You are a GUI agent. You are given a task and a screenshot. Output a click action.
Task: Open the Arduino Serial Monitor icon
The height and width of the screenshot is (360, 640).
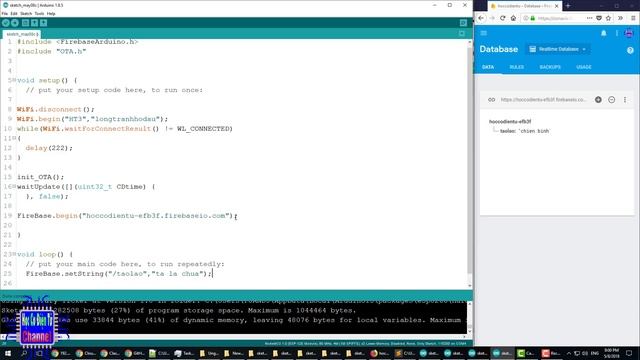tap(463, 23)
